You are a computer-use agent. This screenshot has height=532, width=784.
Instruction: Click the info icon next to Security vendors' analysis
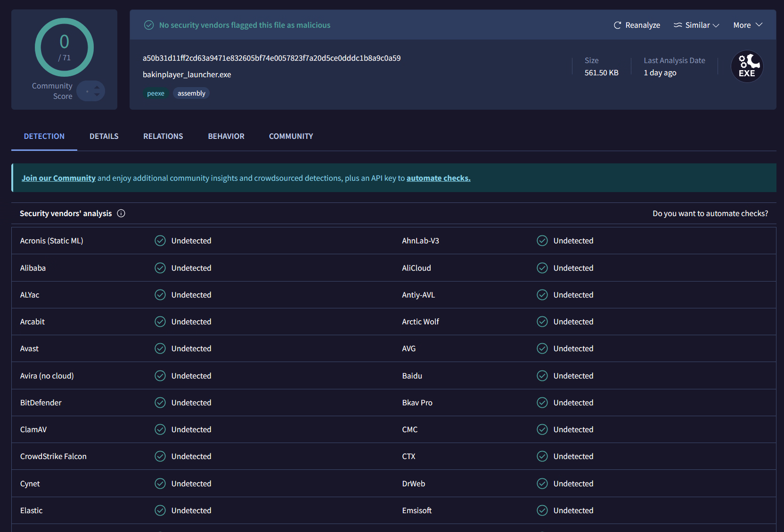click(x=121, y=213)
